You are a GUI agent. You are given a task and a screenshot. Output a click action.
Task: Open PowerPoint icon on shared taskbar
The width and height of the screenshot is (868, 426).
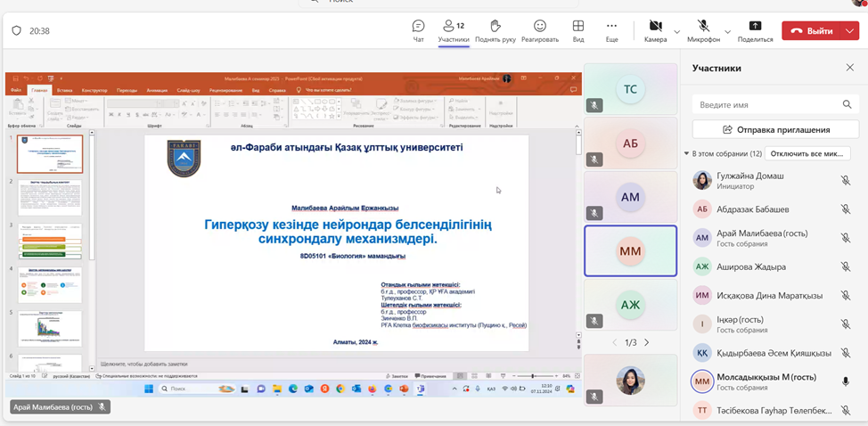(404, 389)
